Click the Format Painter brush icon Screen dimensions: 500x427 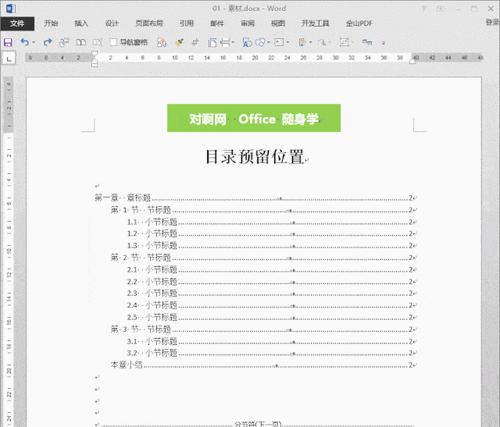point(180,42)
